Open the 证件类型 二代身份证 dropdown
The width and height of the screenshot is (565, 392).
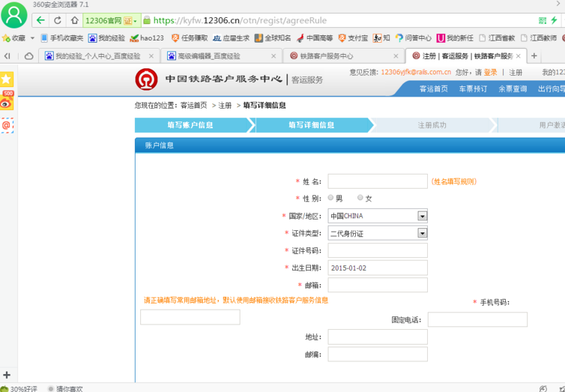[378, 233]
